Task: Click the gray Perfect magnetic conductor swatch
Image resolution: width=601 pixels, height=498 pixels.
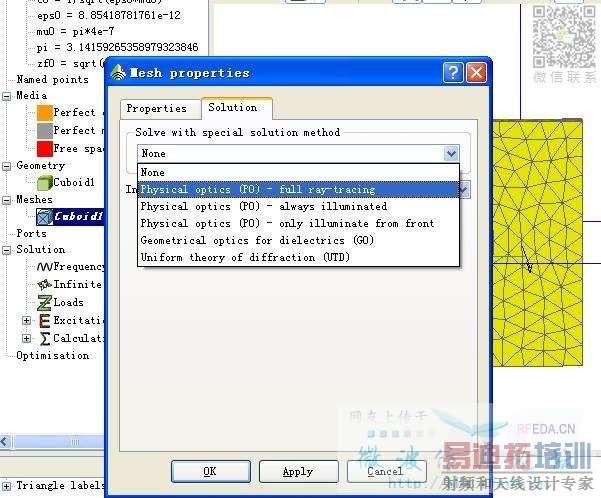Action: point(44,131)
